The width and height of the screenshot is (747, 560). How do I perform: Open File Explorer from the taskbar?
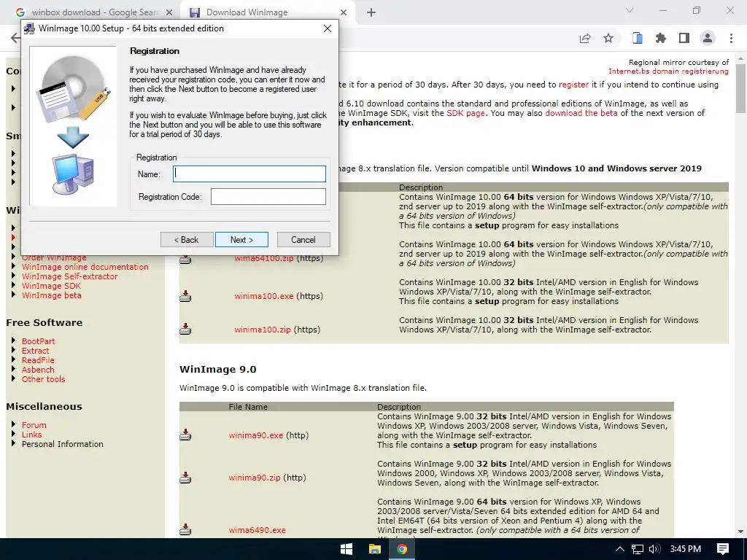tap(375, 549)
